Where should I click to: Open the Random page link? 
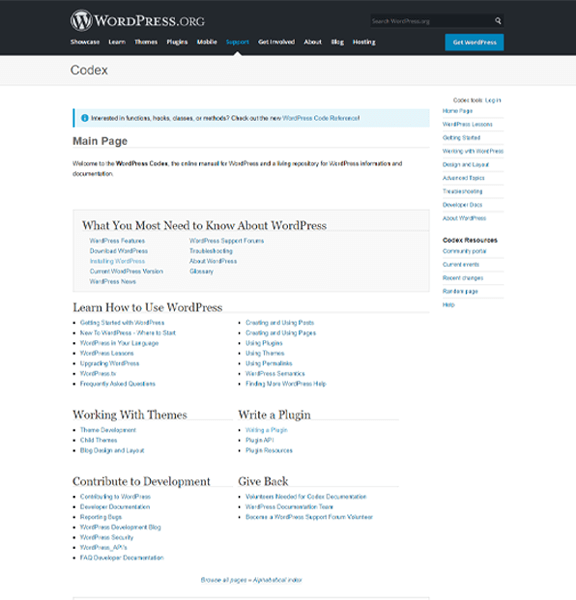460,291
